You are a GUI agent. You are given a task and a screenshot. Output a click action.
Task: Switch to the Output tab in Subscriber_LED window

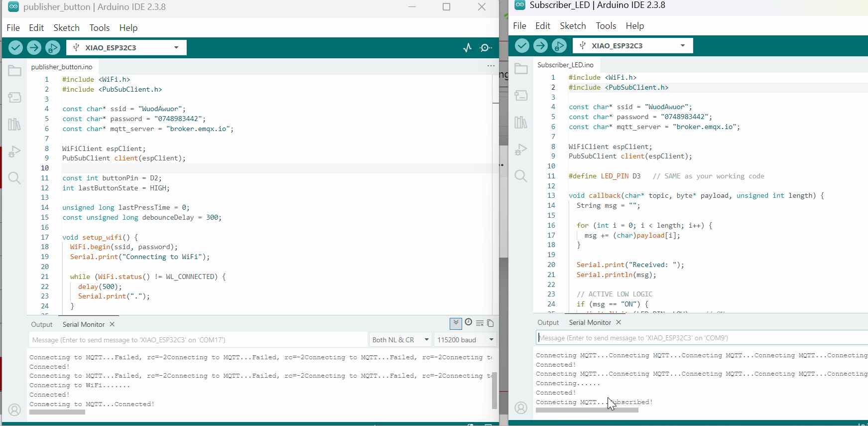548,322
